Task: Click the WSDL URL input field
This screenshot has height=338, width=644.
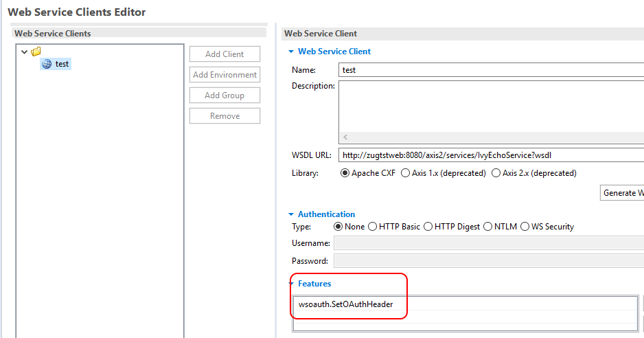Action: [x=491, y=155]
